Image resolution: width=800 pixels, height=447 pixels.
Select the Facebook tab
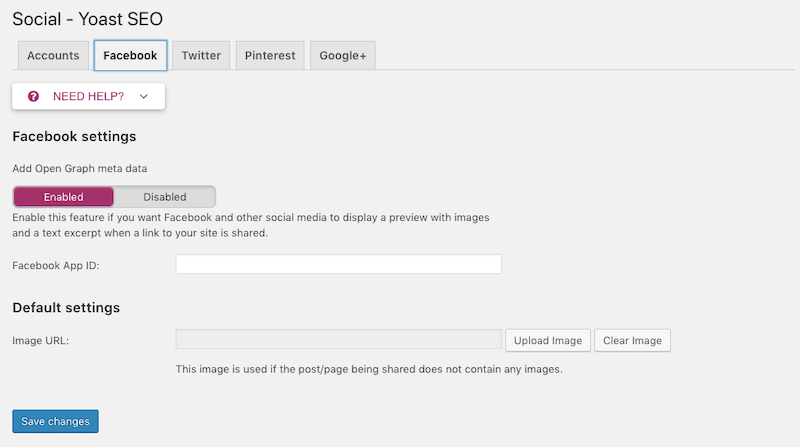(x=130, y=55)
